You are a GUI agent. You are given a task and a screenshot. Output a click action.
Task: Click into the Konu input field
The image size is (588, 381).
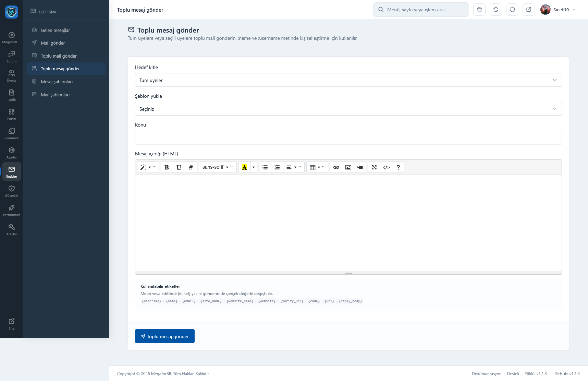[348, 138]
